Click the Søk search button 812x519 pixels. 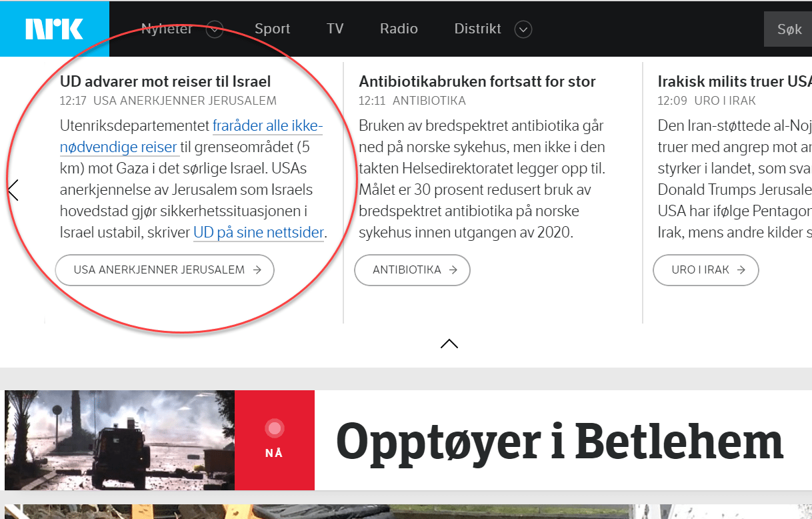click(789, 29)
